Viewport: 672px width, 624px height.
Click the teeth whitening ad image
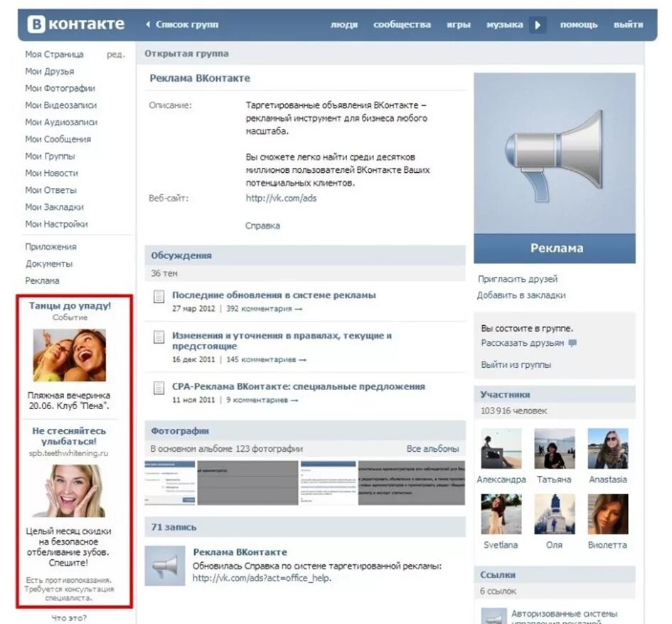(70, 491)
